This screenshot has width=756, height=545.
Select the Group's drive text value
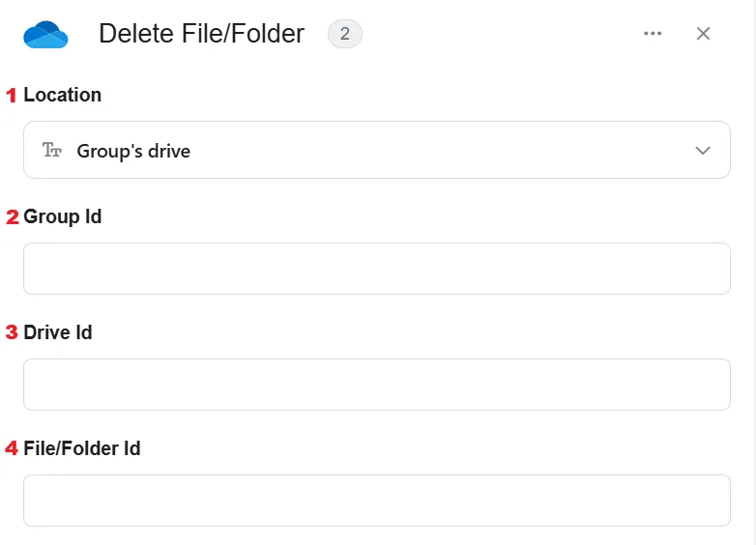[x=133, y=151]
